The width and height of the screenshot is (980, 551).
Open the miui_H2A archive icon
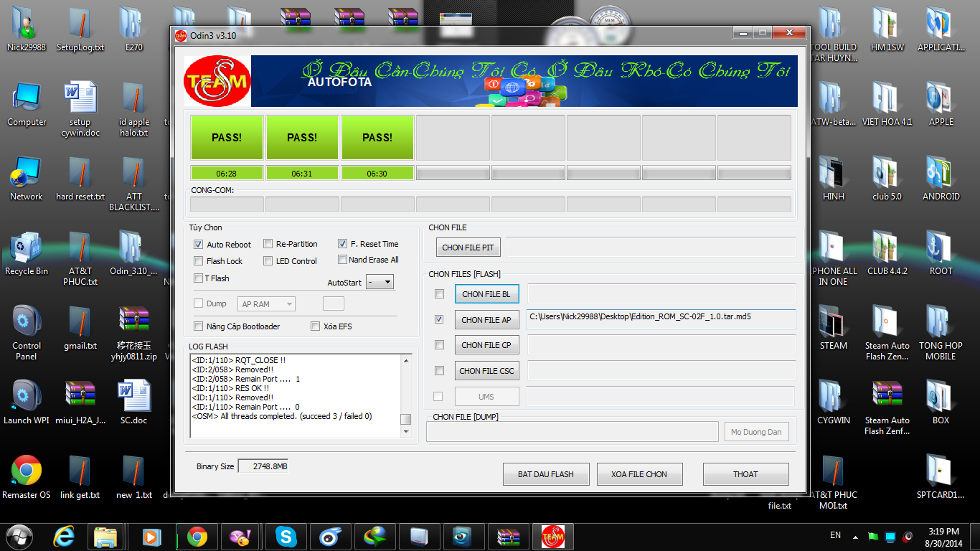[80, 402]
